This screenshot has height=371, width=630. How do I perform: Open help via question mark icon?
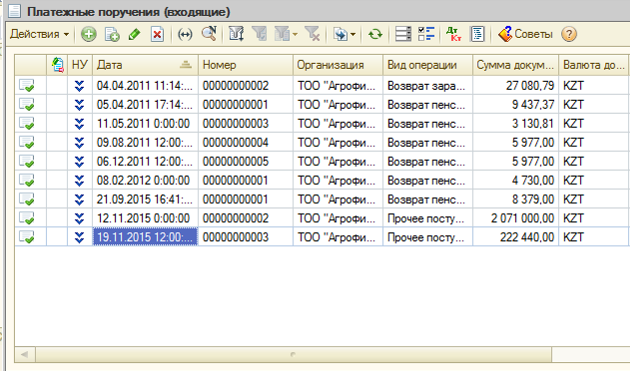point(569,34)
